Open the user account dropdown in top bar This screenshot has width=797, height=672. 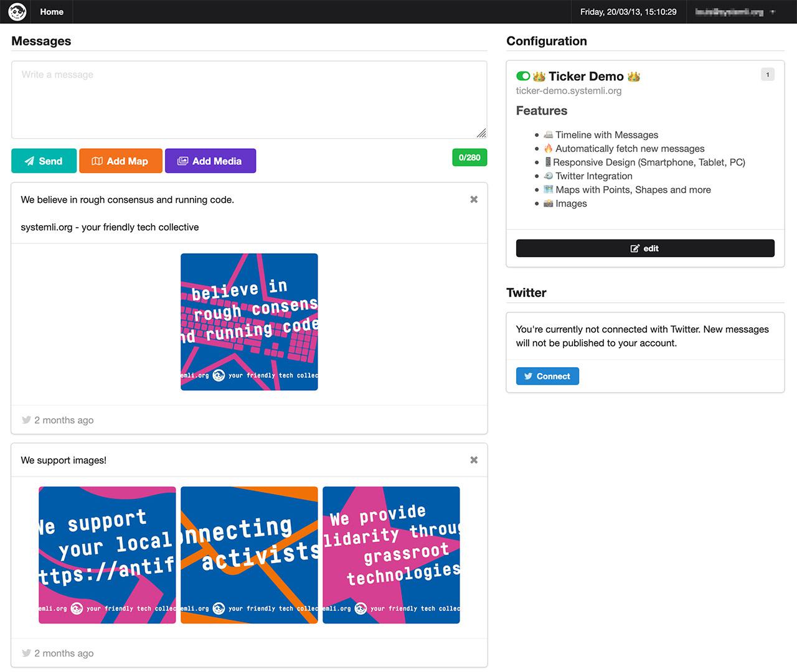click(x=735, y=12)
